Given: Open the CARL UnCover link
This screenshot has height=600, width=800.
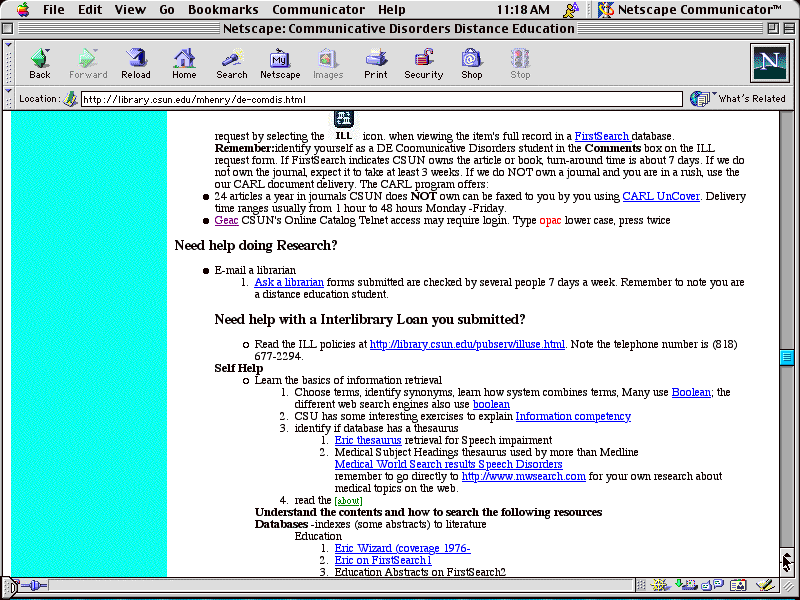Looking at the screenshot, I should pos(661,196).
